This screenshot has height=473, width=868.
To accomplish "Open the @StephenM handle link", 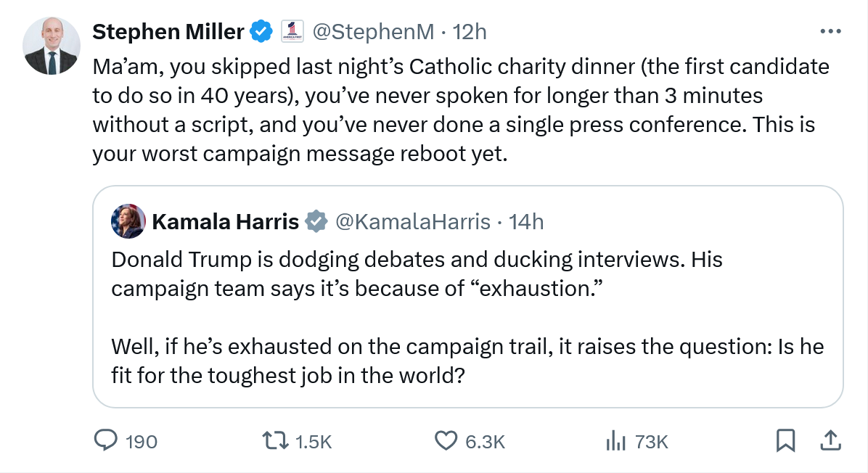I will (x=373, y=32).
